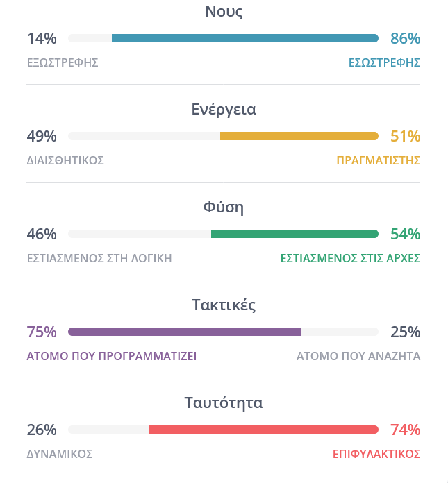
Task: Click the ΕΣΤΙΑΣΜΕΝΟΣ ΣΤΗ ΛΟΓΙΚΗ label
Action: [99, 258]
